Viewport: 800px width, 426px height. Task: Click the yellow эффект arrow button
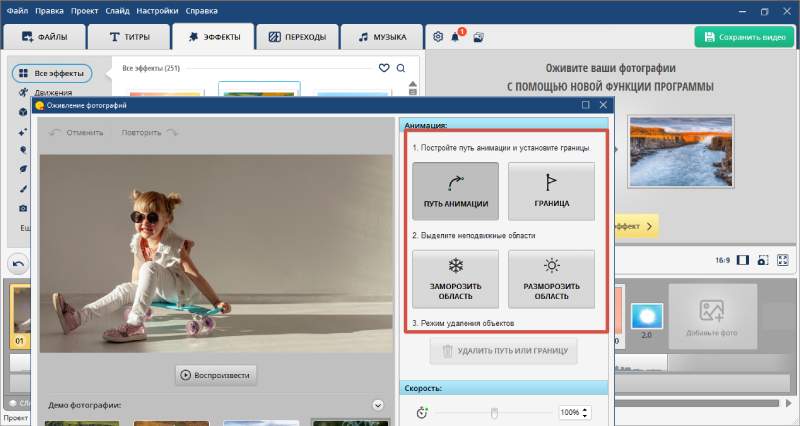pyautogui.click(x=635, y=226)
